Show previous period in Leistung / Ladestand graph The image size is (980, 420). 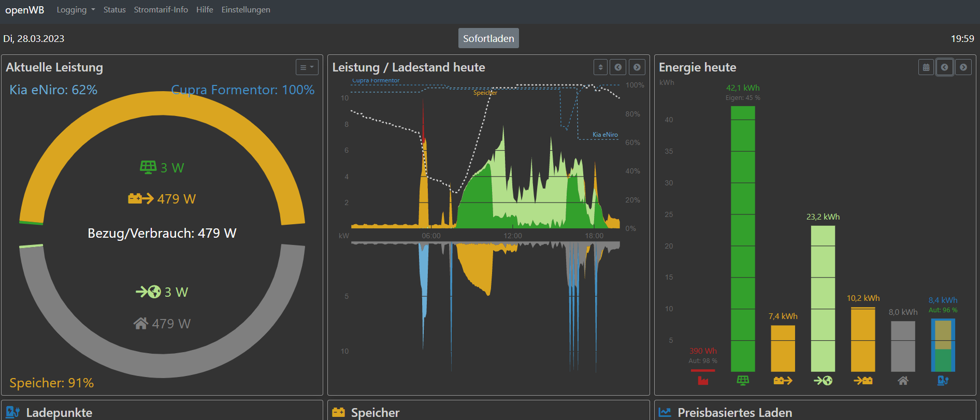click(618, 67)
